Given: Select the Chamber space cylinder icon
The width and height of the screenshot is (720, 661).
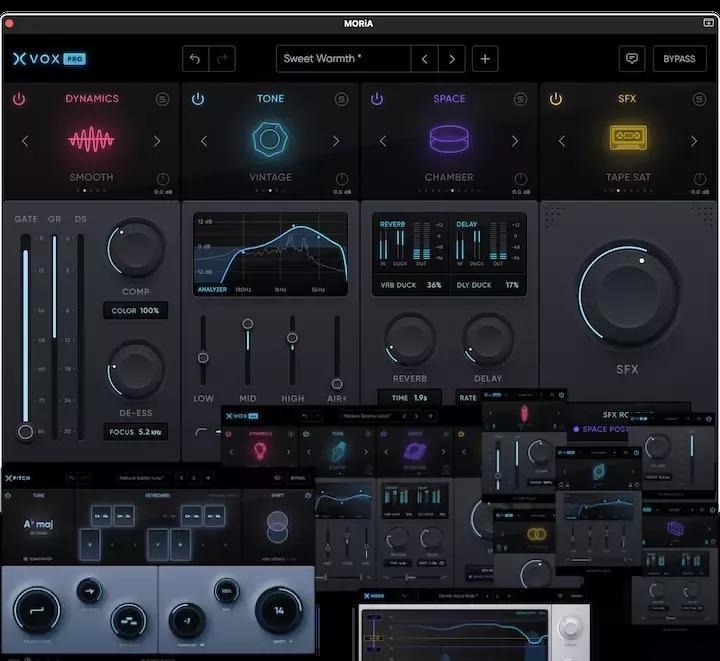Looking at the screenshot, I should 449,139.
